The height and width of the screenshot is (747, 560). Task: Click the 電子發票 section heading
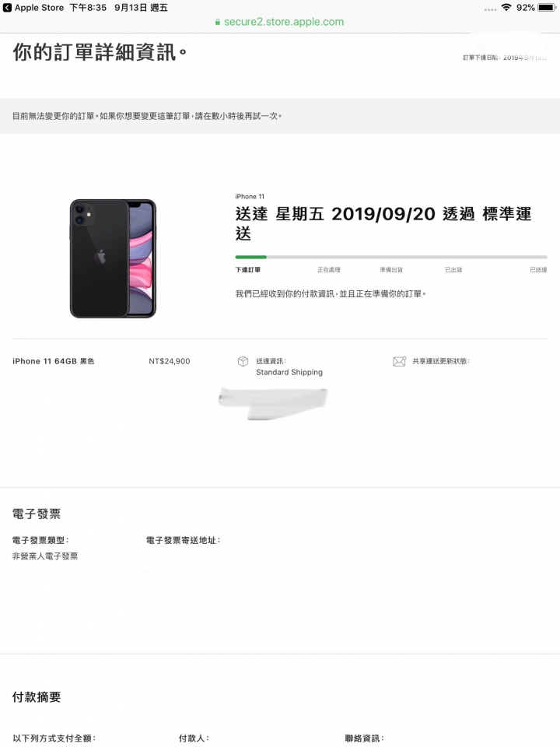tap(37, 514)
